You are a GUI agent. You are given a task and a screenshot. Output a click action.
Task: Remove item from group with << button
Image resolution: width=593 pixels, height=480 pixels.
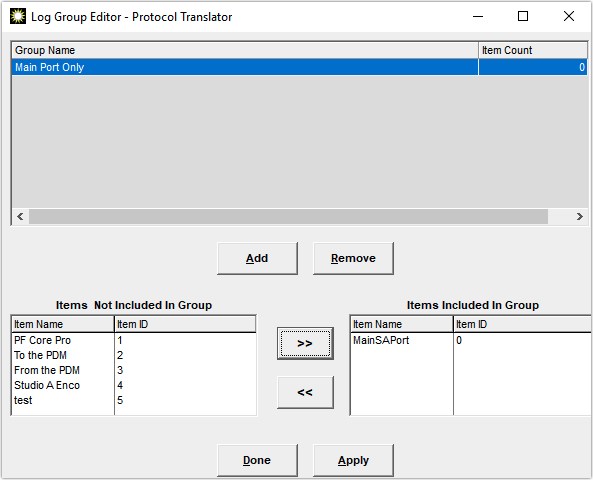tap(305, 392)
